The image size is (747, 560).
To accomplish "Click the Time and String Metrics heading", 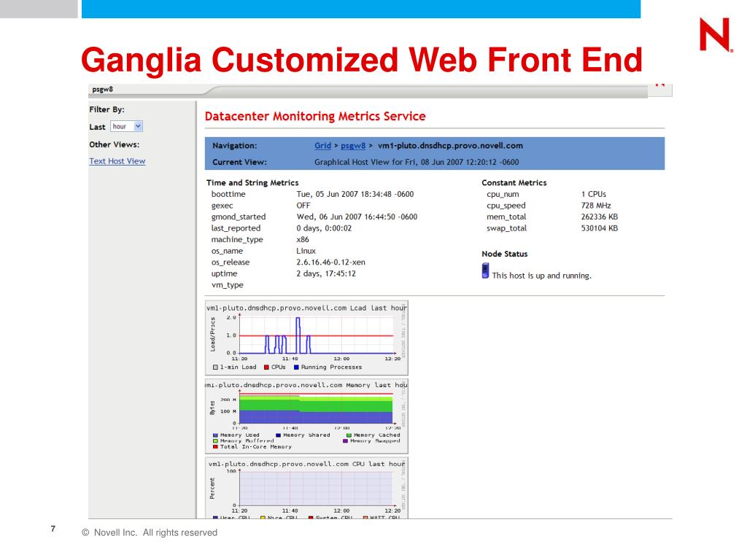I will coord(252,183).
